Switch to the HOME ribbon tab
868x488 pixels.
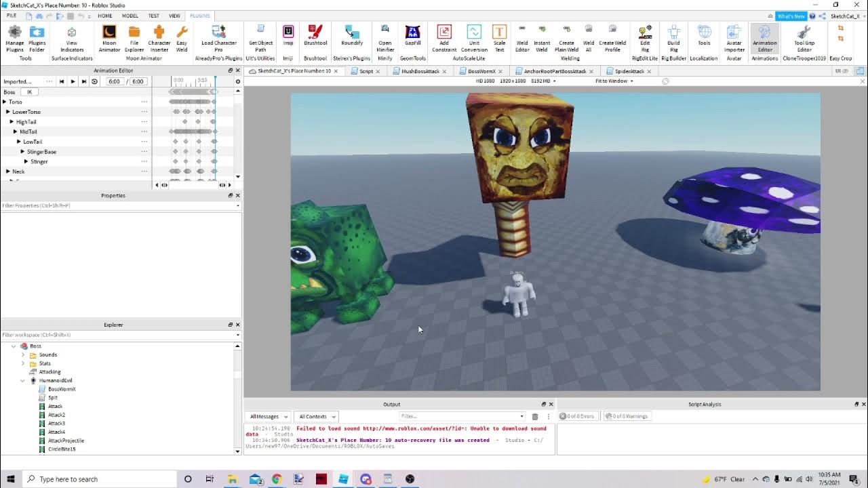click(x=105, y=16)
